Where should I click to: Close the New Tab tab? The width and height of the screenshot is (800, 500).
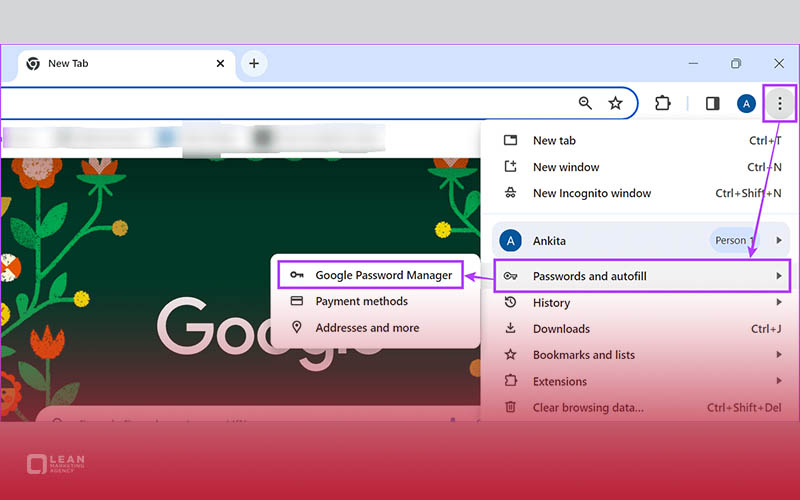tap(220, 63)
